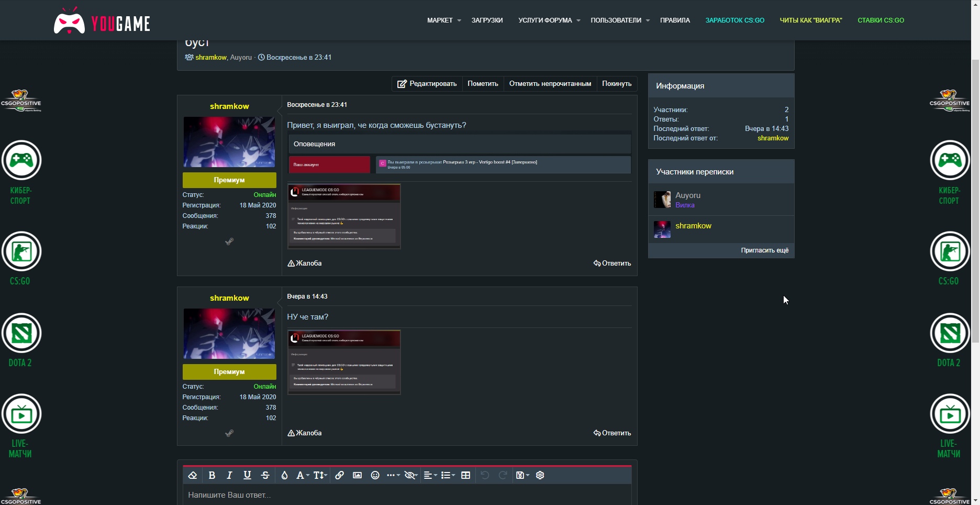980x505 pixels.
Task: Expand the text alignment dropdown
Action: click(430, 475)
